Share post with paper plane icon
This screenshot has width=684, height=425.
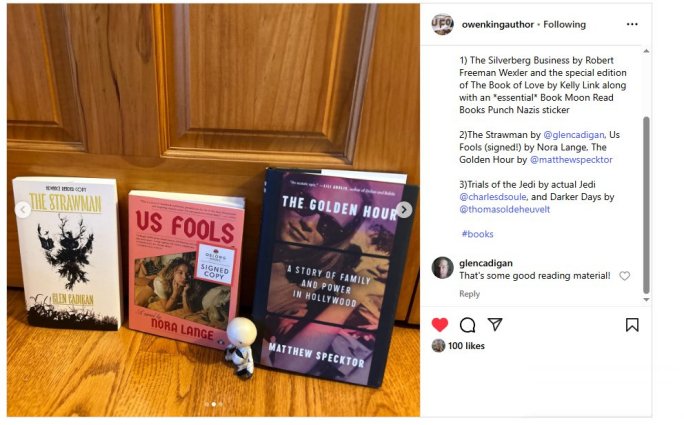pos(495,324)
